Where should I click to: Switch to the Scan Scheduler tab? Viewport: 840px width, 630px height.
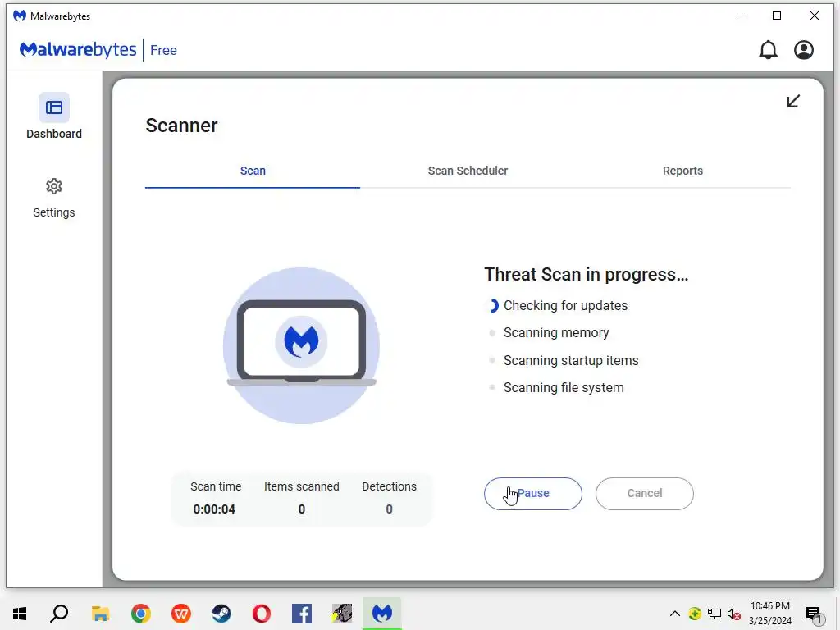click(x=468, y=171)
